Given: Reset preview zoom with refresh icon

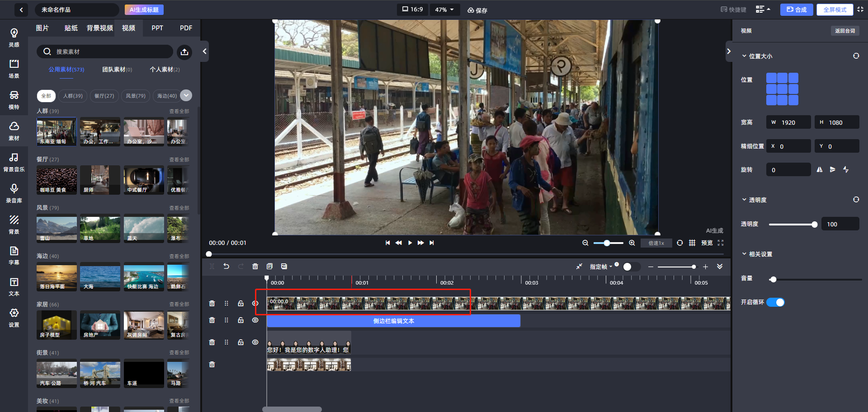Looking at the screenshot, I should (x=680, y=243).
